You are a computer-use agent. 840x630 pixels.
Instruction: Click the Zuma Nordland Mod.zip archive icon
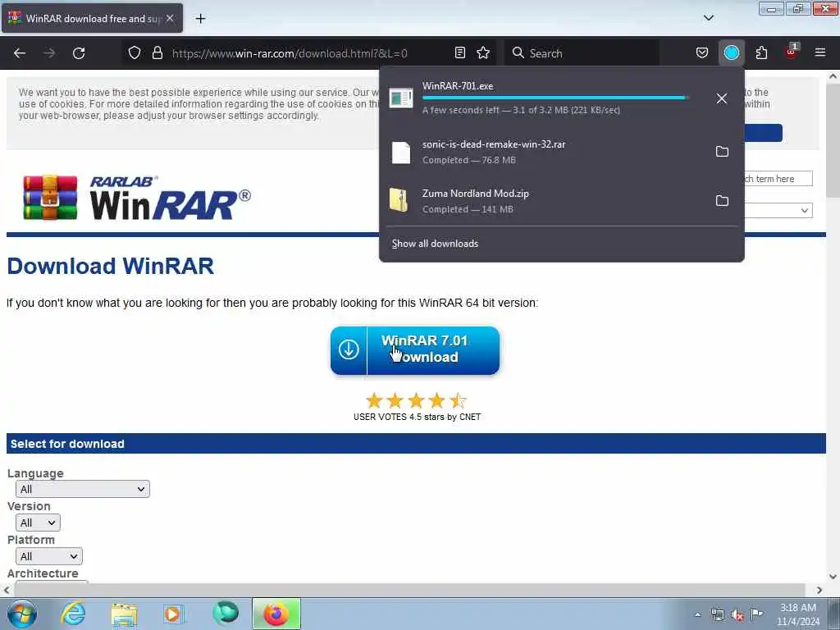coord(399,200)
